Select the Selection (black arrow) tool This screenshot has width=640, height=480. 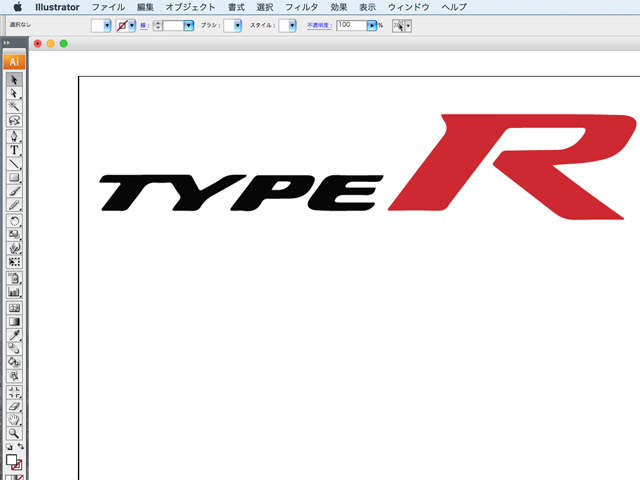(x=14, y=80)
